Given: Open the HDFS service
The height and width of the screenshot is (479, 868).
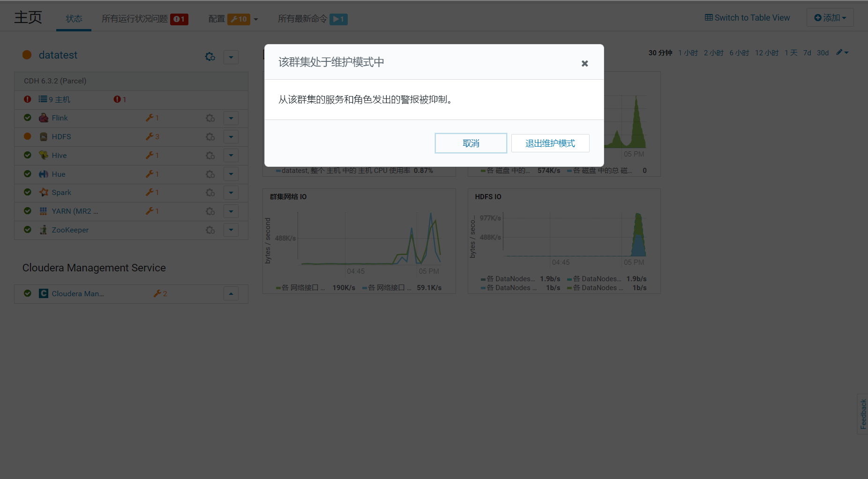Looking at the screenshot, I should pyautogui.click(x=61, y=137).
